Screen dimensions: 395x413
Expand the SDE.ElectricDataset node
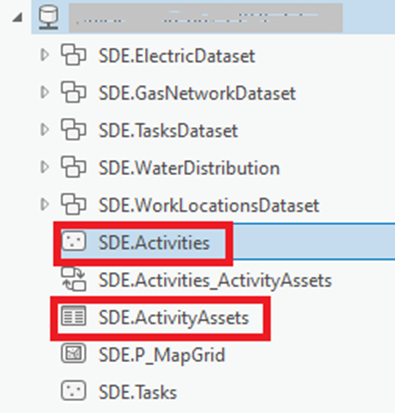[44, 55]
